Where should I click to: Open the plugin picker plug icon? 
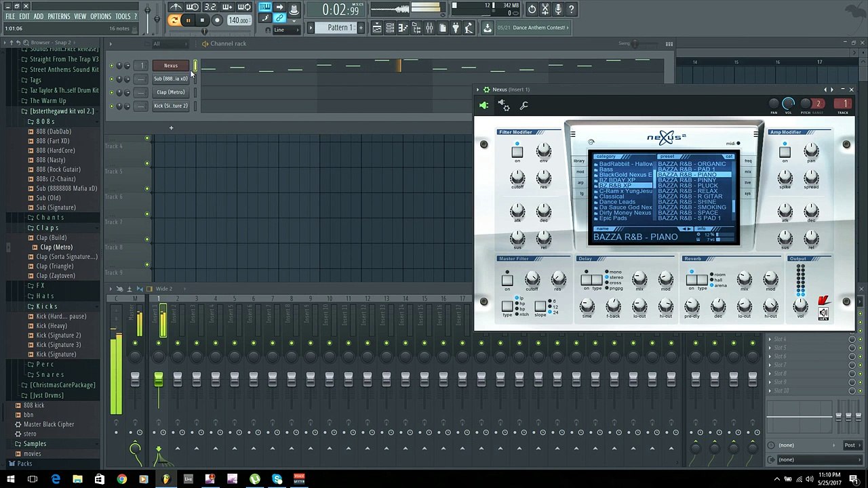click(456, 28)
